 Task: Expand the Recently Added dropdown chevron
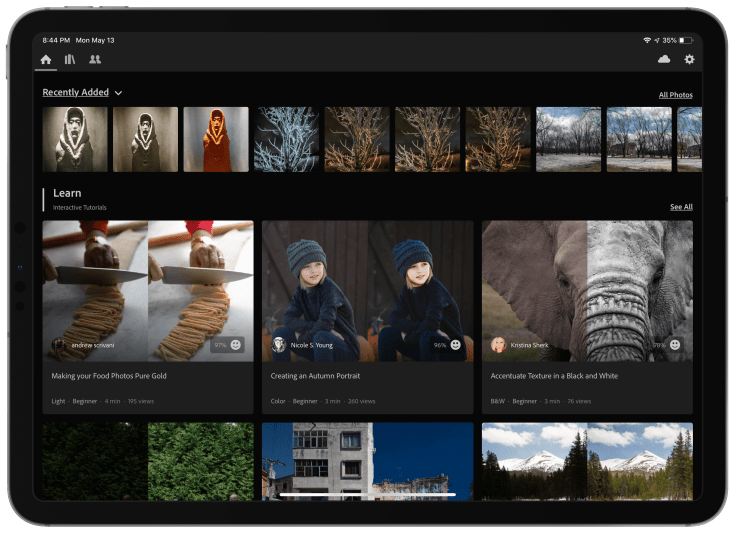(118, 93)
